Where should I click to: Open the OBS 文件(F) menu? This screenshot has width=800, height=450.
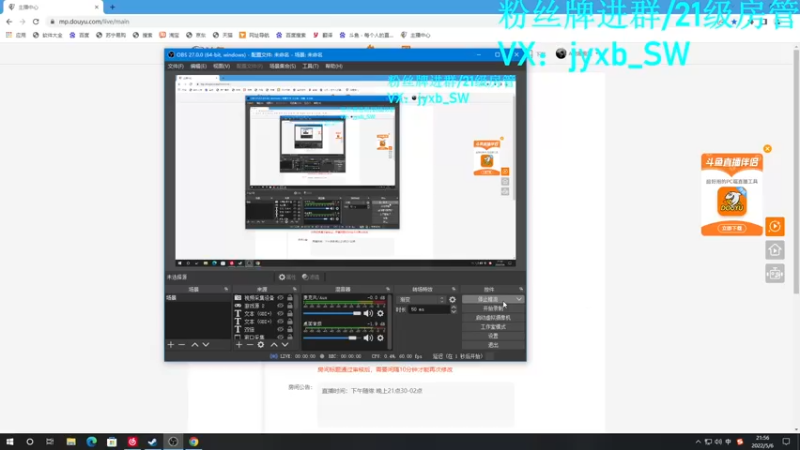pyautogui.click(x=176, y=66)
